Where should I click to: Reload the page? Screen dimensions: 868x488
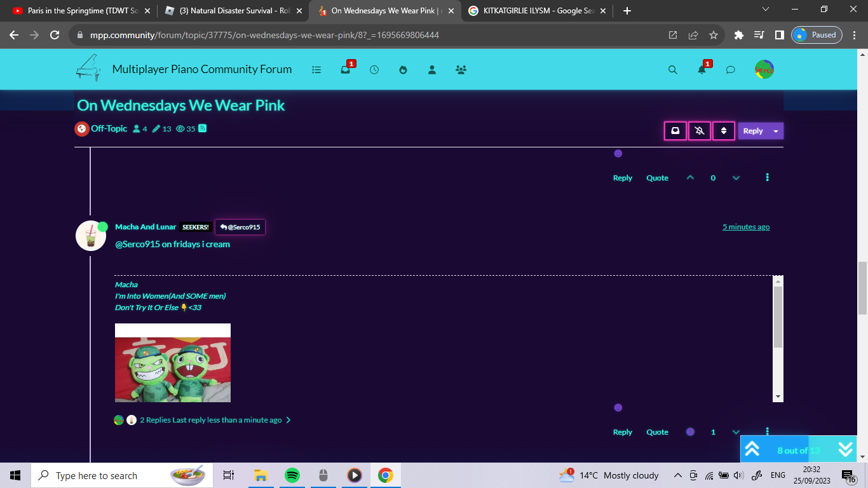[x=55, y=35]
